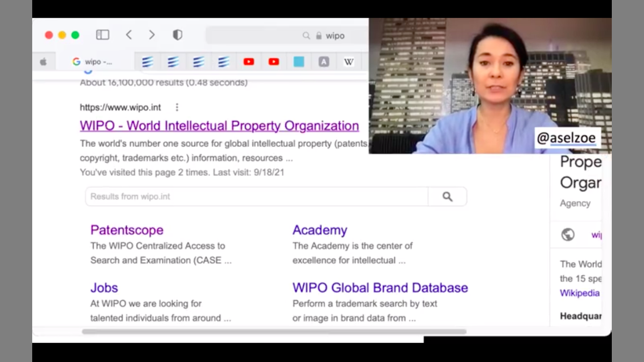The height and width of the screenshot is (362, 644).
Task: Open WIPO - World Intellectual Property Organization result
Action: [219, 126]
